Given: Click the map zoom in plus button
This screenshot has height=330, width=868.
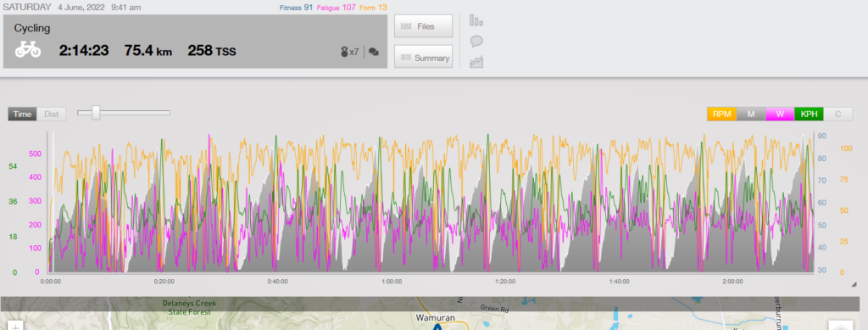Looking at the screenshot, I should tap(15, 326).
